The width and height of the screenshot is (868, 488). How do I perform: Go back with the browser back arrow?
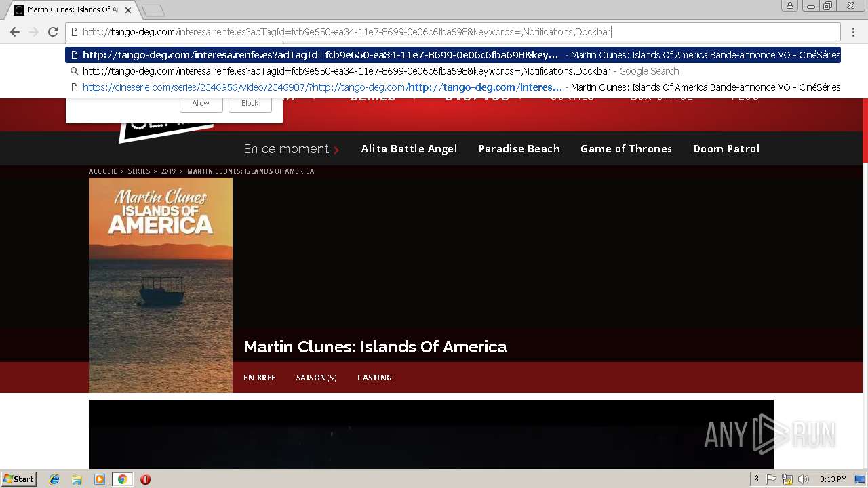point(15,32)
